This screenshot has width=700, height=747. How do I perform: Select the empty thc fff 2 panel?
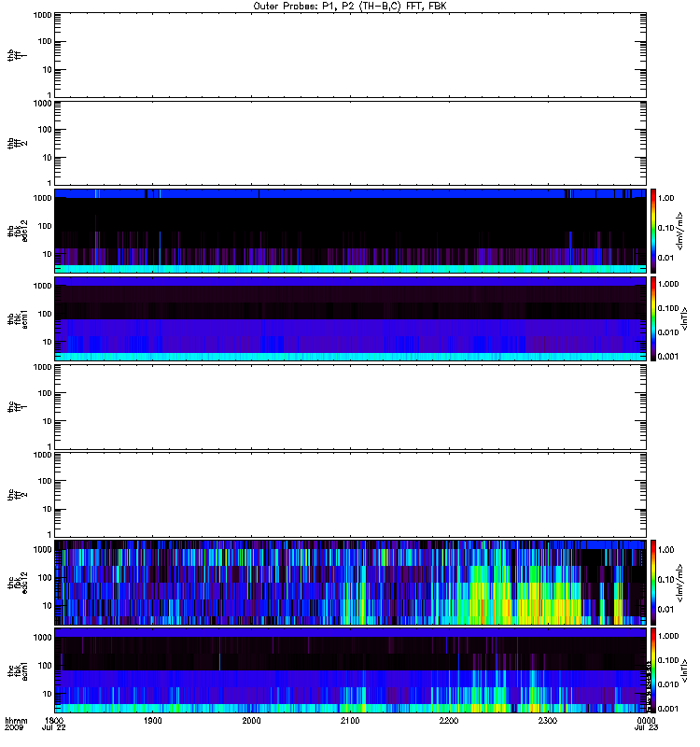[x=351, y=495]
